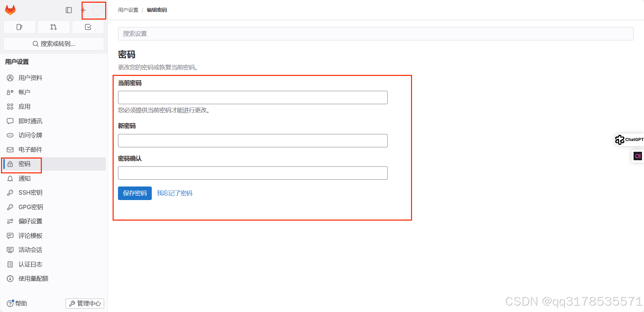Click the 保存密码 button

(135, 193)
